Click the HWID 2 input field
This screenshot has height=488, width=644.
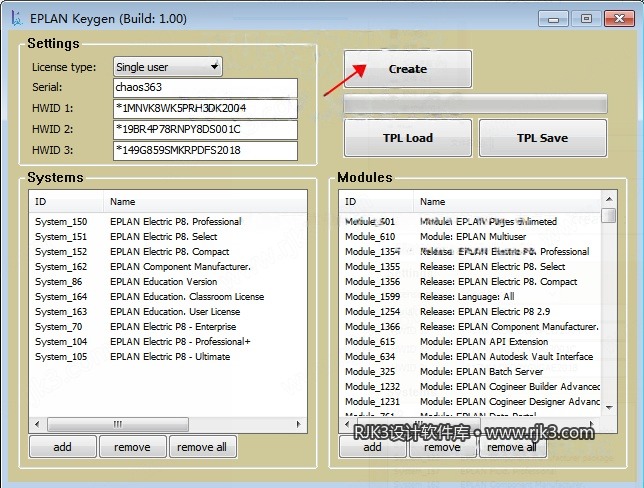pyautogui.click(x=205, y=129)
